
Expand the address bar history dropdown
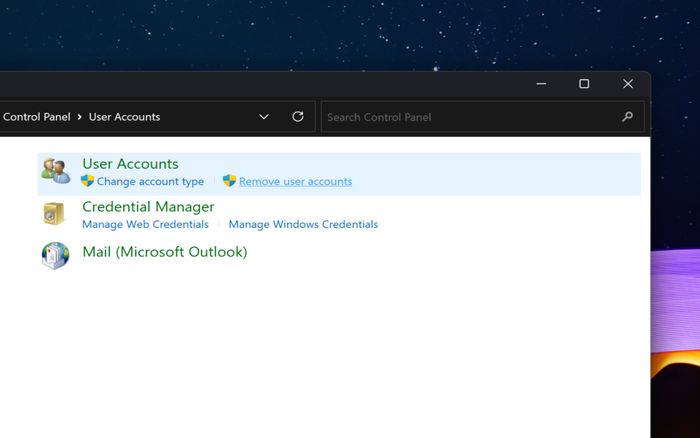tap(264, 117)
